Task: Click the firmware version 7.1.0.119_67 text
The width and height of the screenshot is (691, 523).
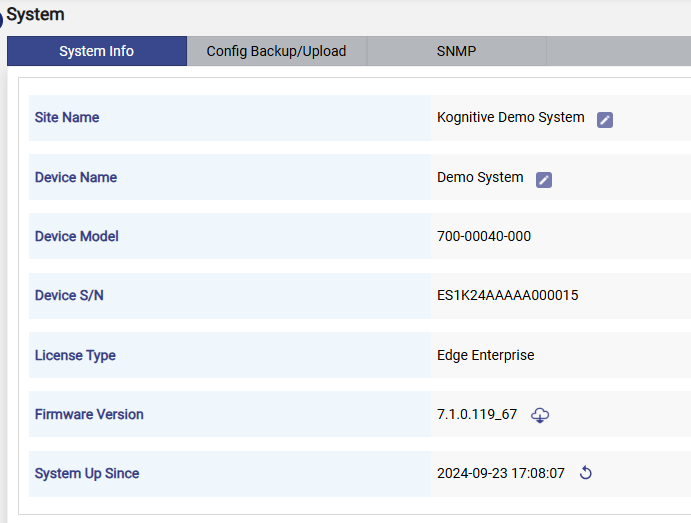Action: click(477, 414)
